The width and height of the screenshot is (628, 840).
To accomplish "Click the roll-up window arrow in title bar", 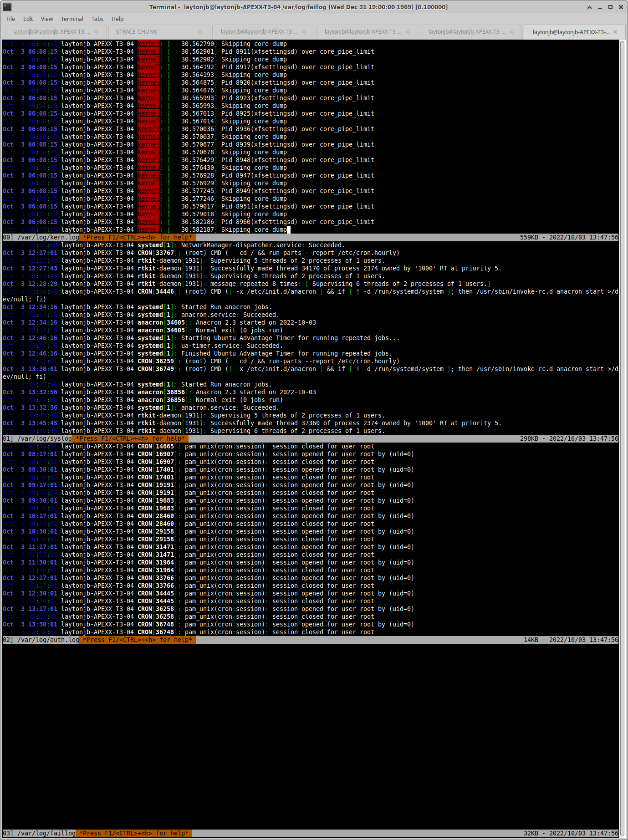I will point(589,7).
